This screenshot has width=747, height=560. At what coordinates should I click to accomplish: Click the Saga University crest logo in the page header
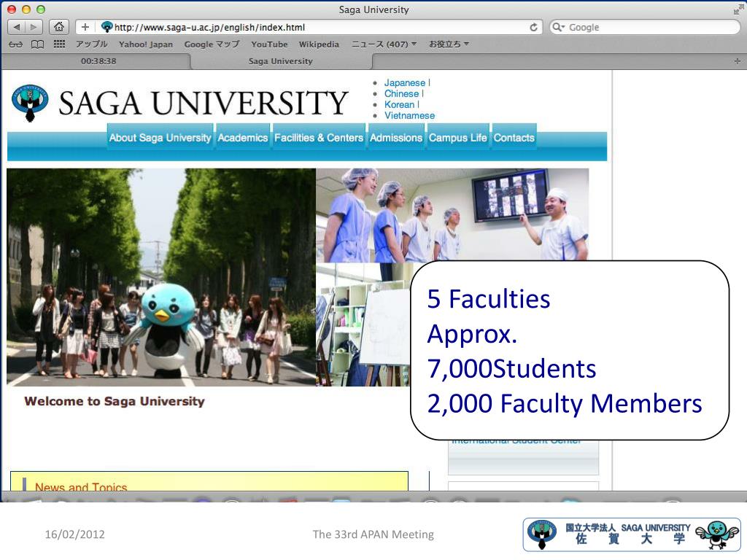pyautogui.click(x=30, y=102)
